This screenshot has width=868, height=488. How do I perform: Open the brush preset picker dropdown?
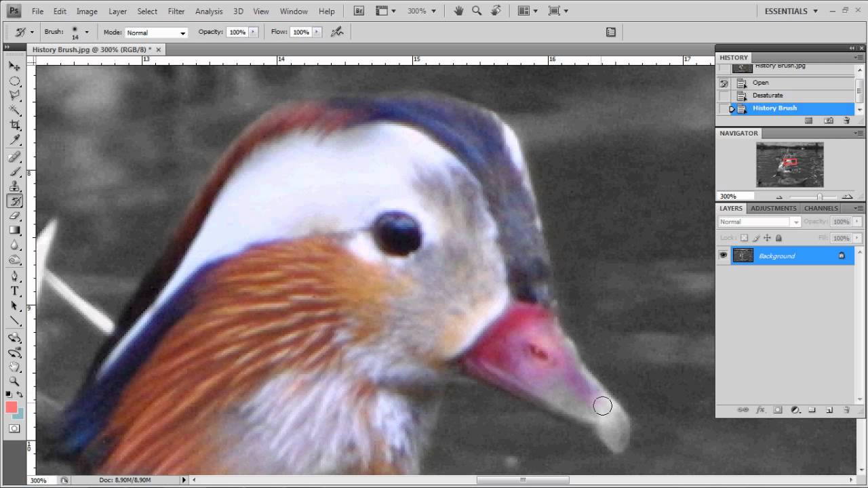pyautogui.click(x=86, y=32)
